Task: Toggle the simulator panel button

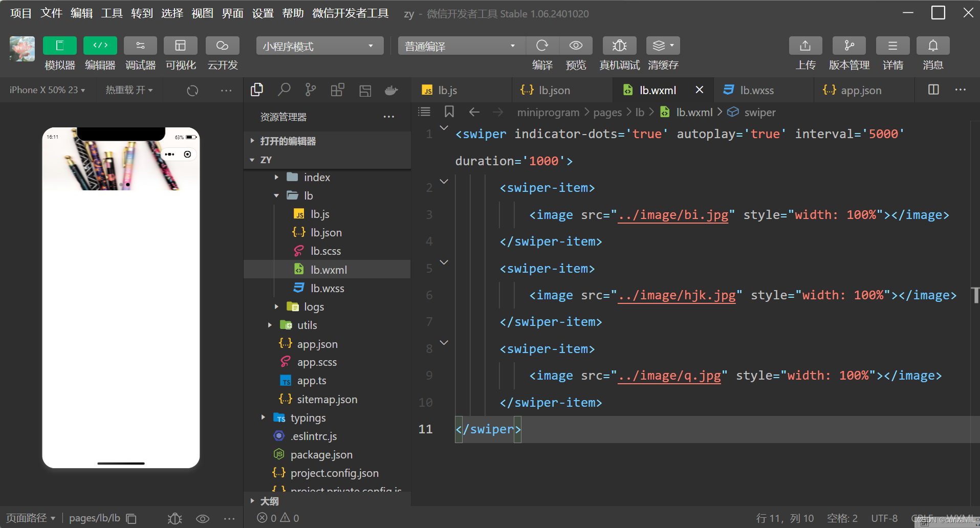Action: click(x=60, y=46)
